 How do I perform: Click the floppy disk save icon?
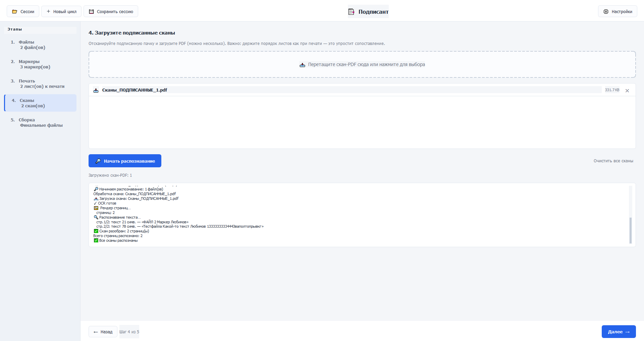click(x=91, y=11)
